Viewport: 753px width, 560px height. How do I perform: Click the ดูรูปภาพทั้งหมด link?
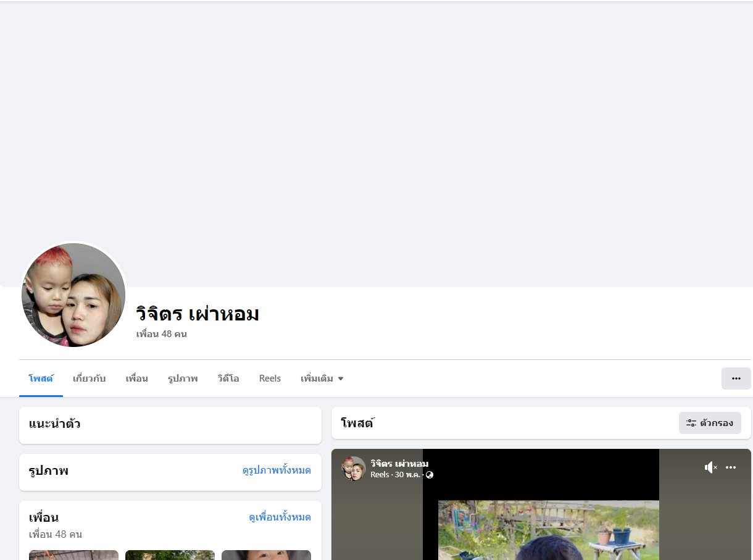(x=277, y=470)
